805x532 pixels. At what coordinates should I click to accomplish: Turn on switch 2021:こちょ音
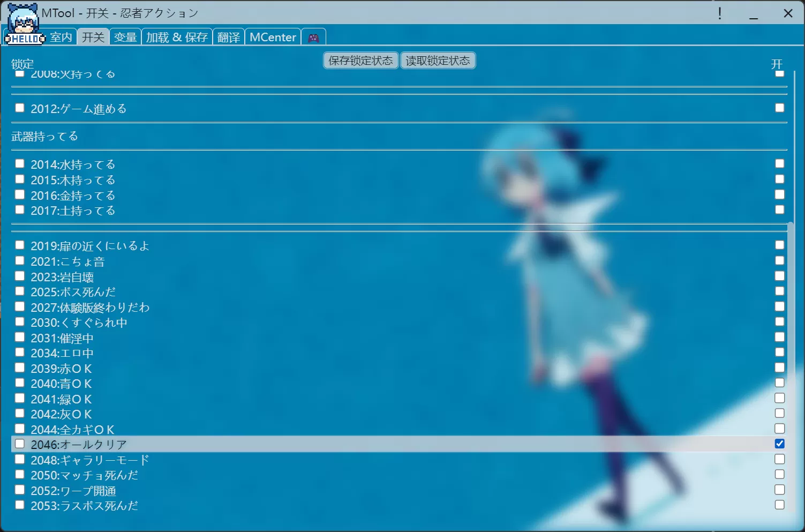[780, 260]
